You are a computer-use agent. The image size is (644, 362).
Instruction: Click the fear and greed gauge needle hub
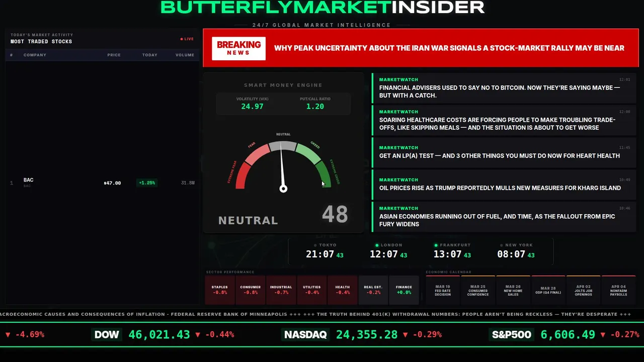click(x=283, y=189)
